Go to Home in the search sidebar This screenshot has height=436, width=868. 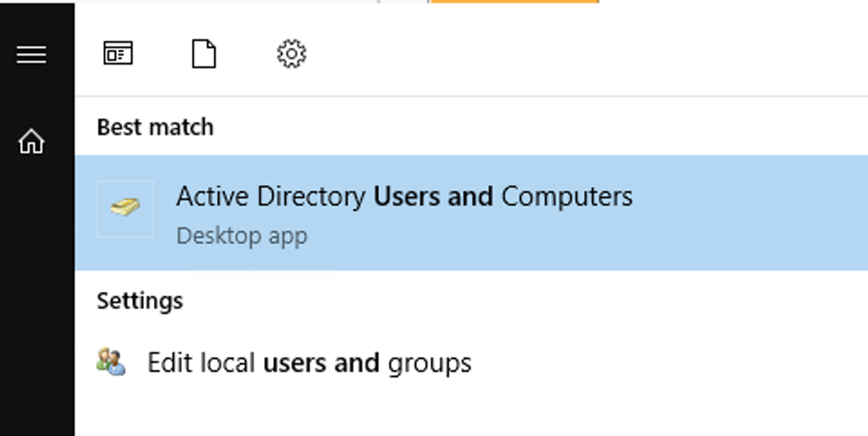(31, 142)
